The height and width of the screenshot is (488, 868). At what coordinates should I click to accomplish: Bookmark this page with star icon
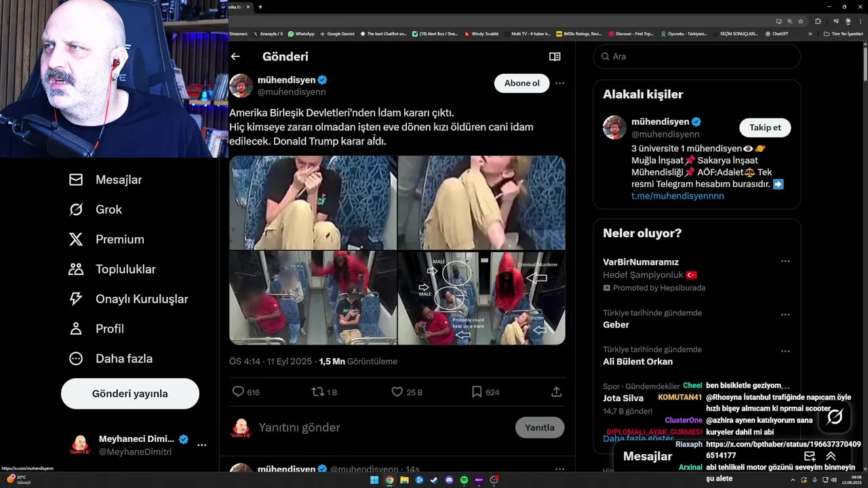(x=801, y=21)
